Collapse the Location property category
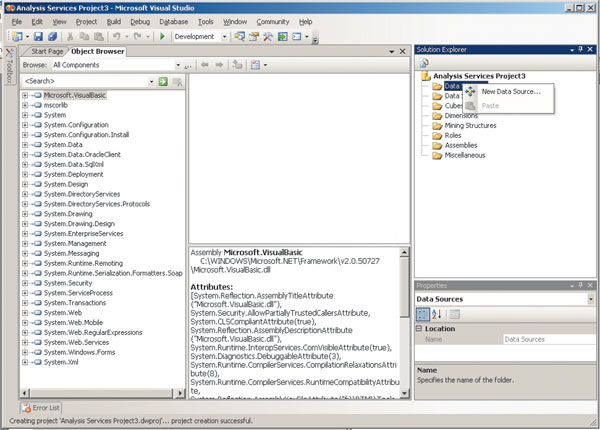 pyautogui.click(x=419, y=329)
